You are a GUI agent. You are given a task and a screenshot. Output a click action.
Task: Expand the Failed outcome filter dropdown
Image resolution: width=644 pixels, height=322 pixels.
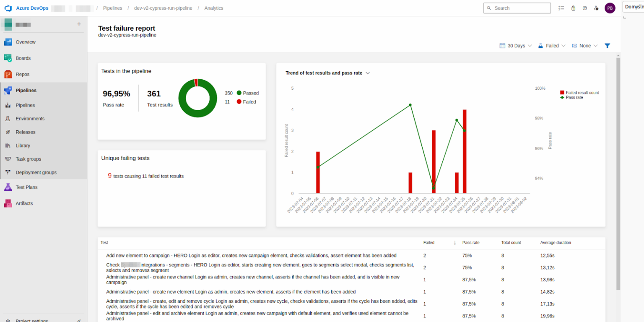click(552, 46)
